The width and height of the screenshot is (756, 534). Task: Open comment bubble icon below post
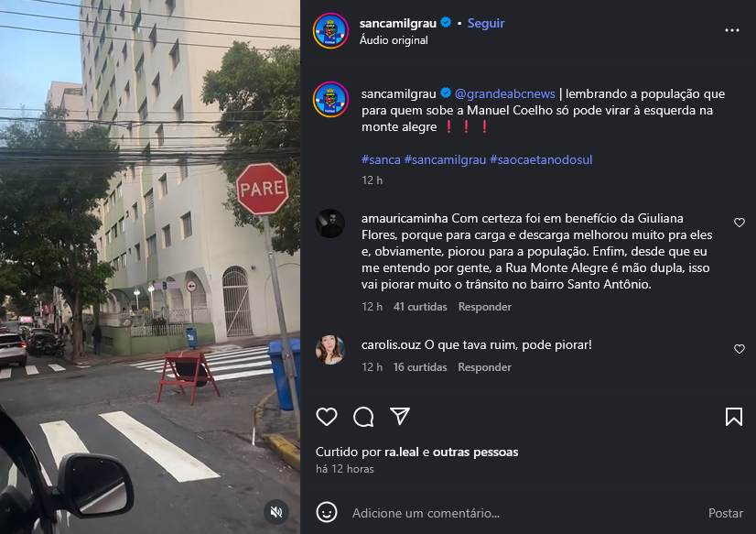(363, 417)
